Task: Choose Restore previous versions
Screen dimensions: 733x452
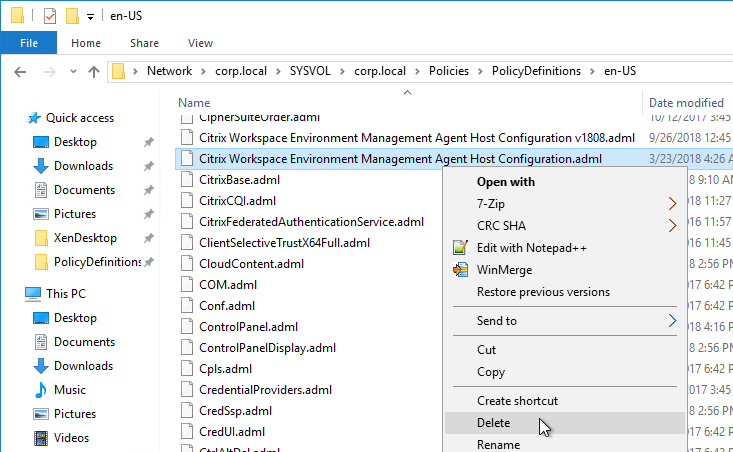Action: [x=565, y=292]
